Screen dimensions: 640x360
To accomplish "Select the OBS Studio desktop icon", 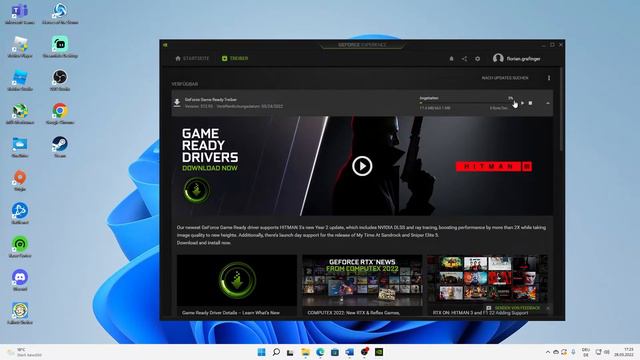I will [60, 80].
